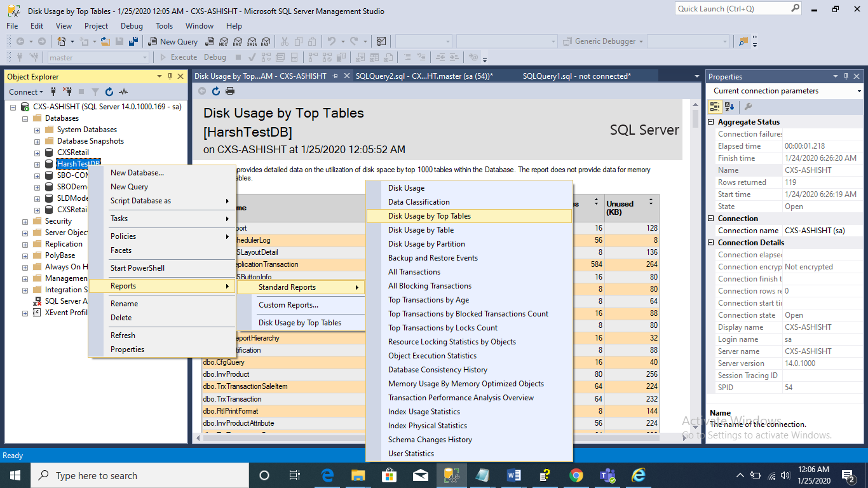Open the Windows Start menu

pyautogui.click(x=15, y=475)
